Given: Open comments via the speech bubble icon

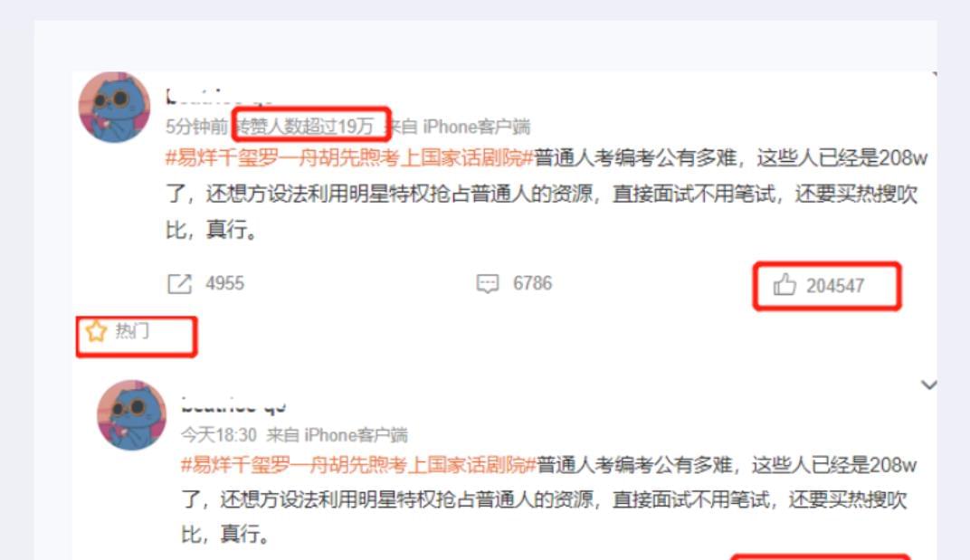Looking at the screenshot, I should pyautogui.click(x=488, y=283).
